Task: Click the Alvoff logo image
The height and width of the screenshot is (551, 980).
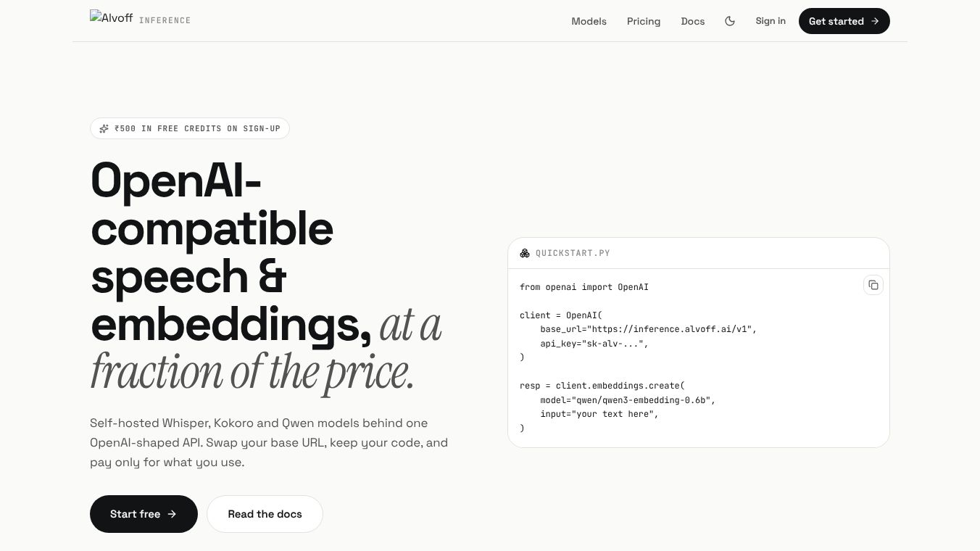Action: tap(112, 17)
